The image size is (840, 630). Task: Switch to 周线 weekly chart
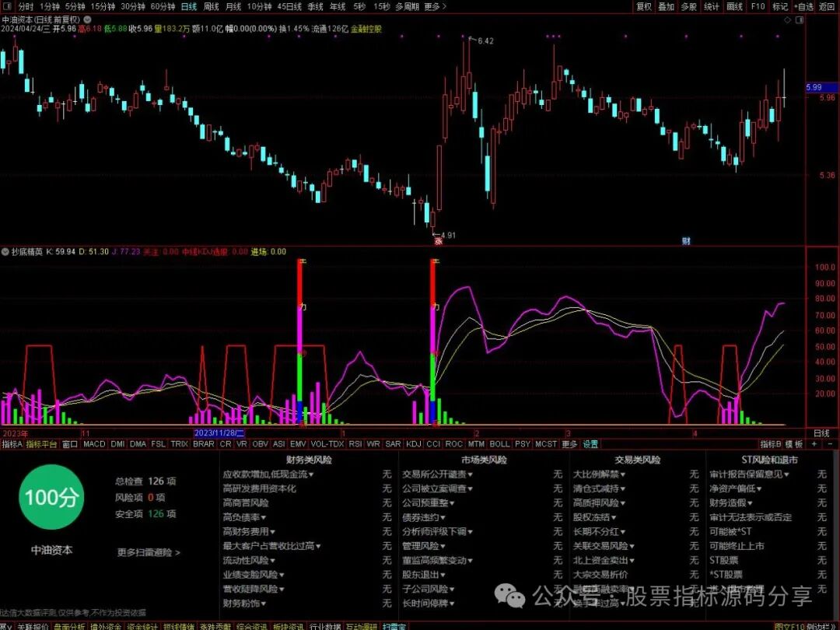pos(211,6)
